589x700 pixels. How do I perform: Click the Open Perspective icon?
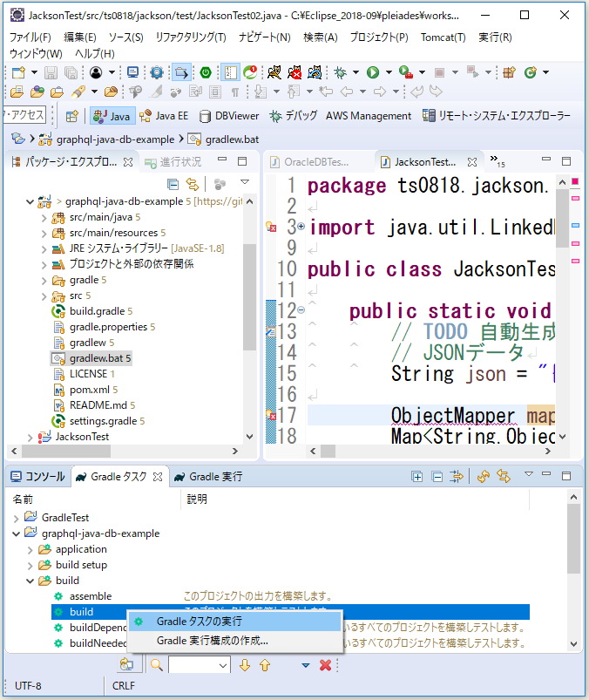[71, 116]
